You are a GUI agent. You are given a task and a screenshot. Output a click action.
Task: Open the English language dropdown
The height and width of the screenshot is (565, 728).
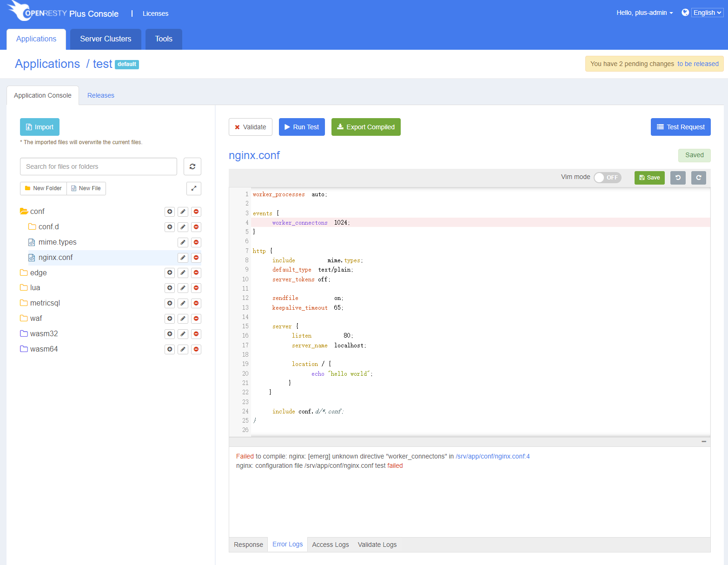(x=707, y=13)
